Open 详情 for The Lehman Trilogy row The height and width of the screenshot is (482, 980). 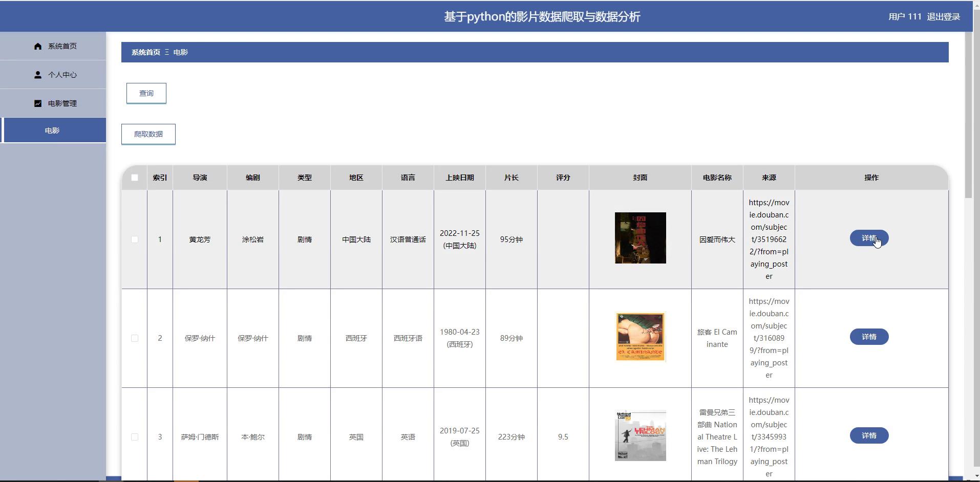click(869, 435)
